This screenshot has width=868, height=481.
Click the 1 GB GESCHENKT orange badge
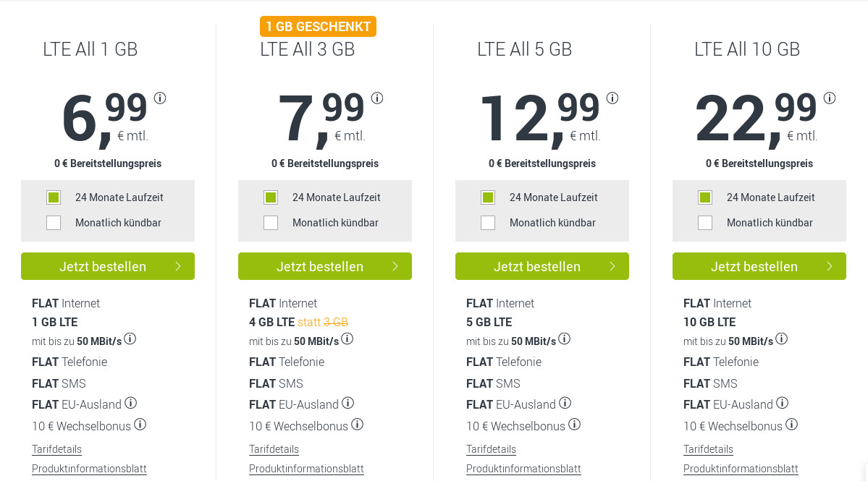pos(319,27)
